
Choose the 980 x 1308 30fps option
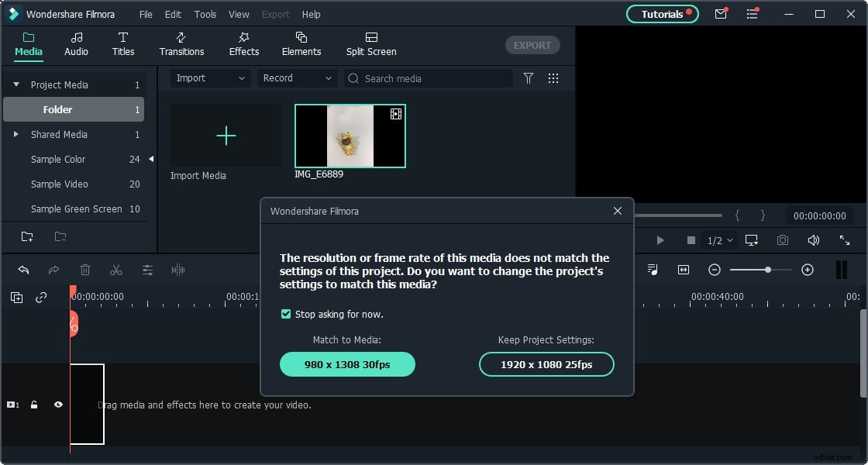pyautogui.click(x=347, y=364)
